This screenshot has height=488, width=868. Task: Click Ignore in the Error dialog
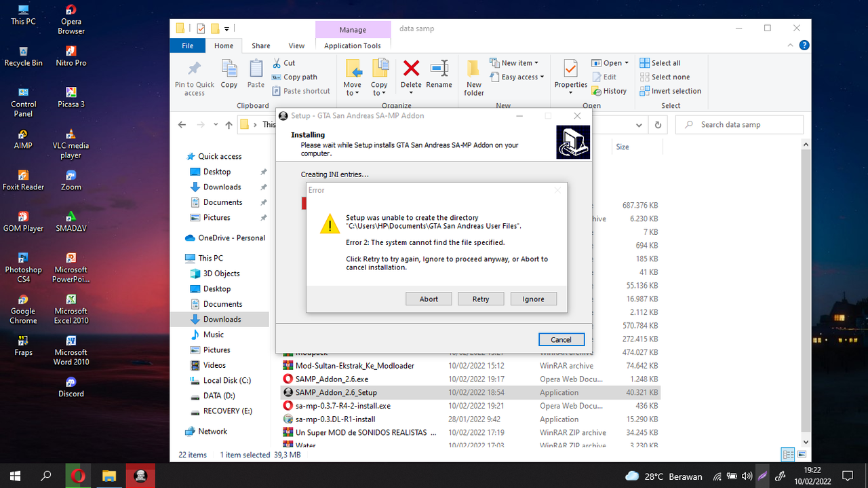[533, 299]
